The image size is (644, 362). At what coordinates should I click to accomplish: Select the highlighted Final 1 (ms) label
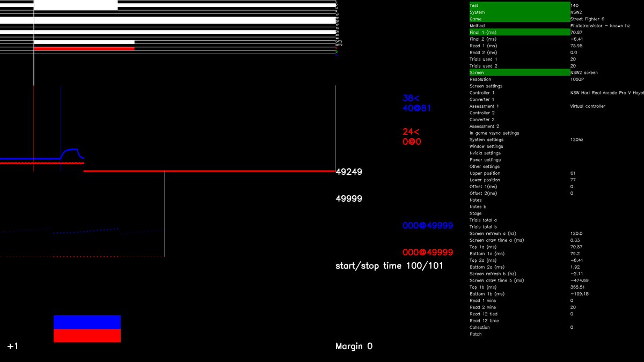(x=519, y=32)
